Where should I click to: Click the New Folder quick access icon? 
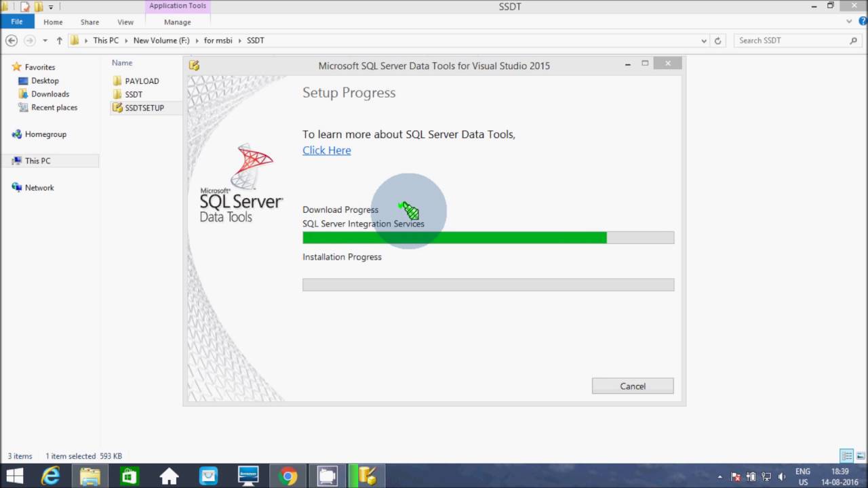(x=38, y=7)
